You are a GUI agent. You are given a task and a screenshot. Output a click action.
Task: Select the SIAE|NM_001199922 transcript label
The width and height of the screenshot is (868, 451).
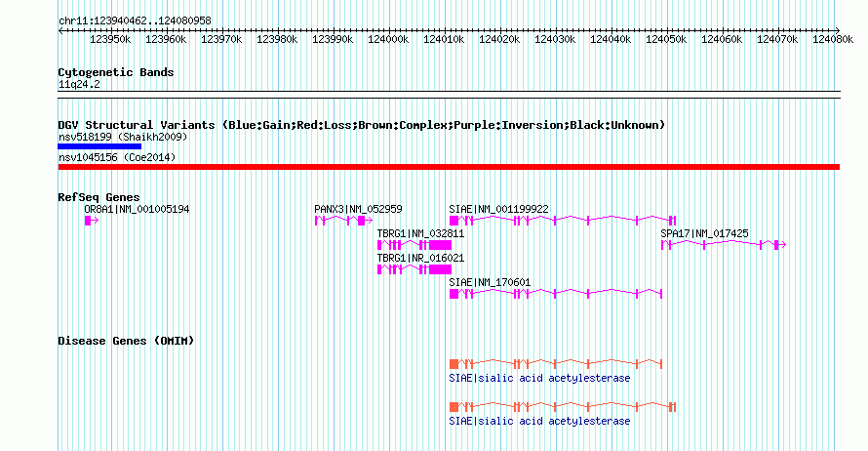pyautogui.click(x=498, y=210)
